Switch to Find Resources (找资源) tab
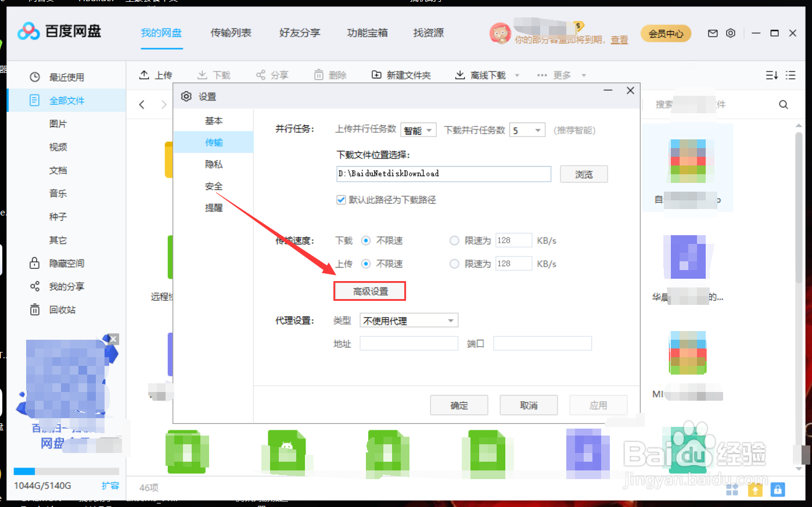Screen dimensions: 812x507 click(429, 33)
